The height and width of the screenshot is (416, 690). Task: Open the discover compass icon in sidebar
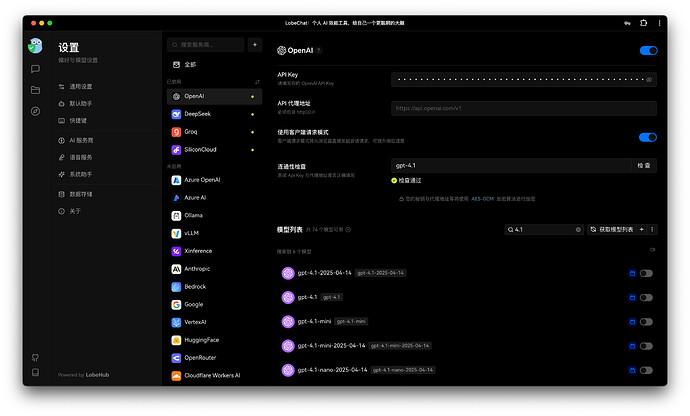[x=36, y=111]
